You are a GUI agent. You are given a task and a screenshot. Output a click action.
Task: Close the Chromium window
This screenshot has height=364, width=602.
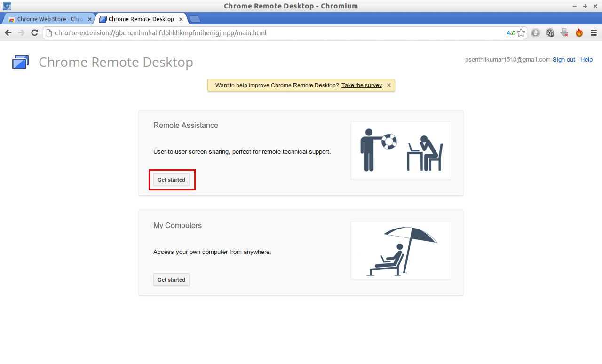595,6
